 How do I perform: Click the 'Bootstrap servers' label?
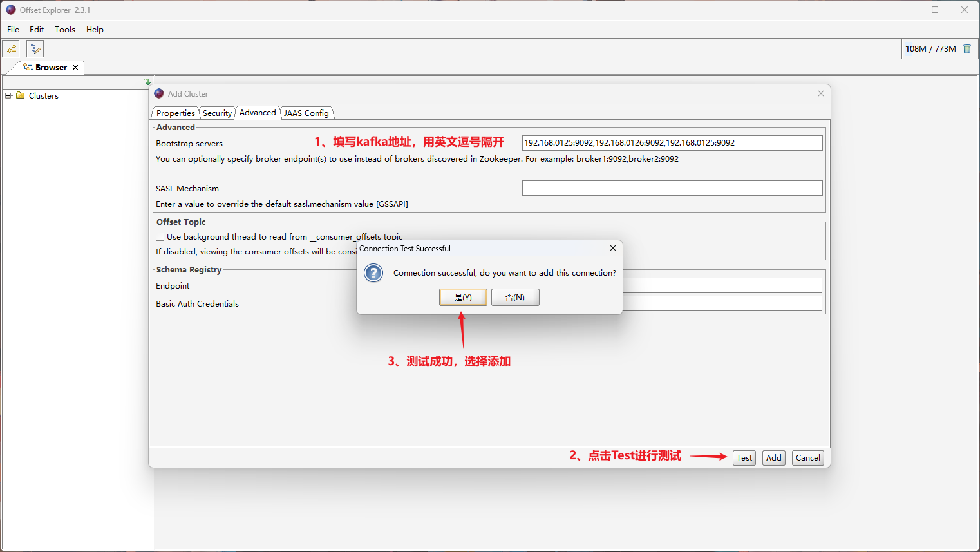pyautogui.click(x=189, y=144)
